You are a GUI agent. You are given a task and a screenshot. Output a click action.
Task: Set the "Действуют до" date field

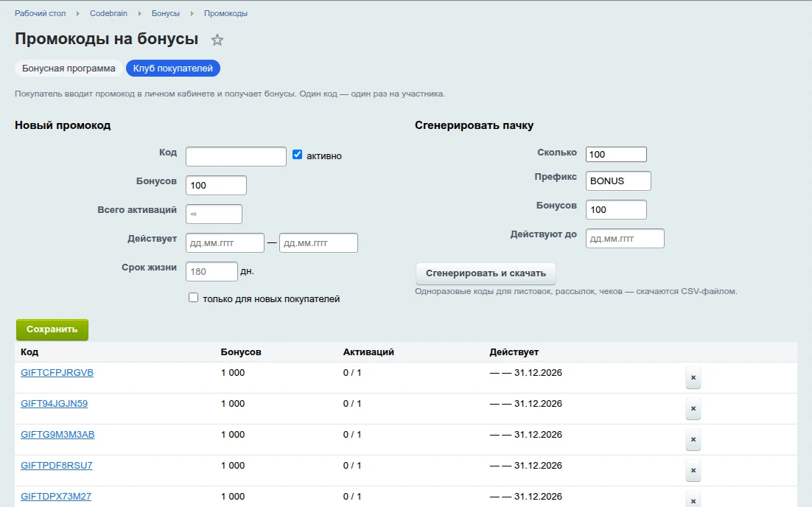(625, 238)
